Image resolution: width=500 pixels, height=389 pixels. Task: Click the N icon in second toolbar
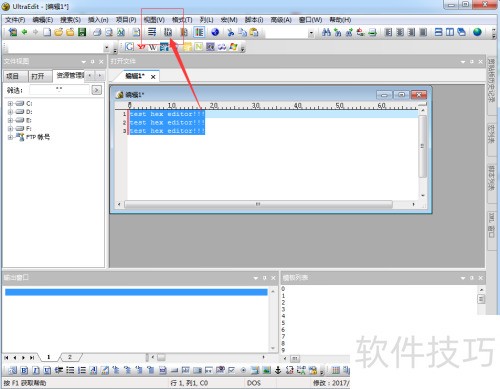[x=199, y=47]
